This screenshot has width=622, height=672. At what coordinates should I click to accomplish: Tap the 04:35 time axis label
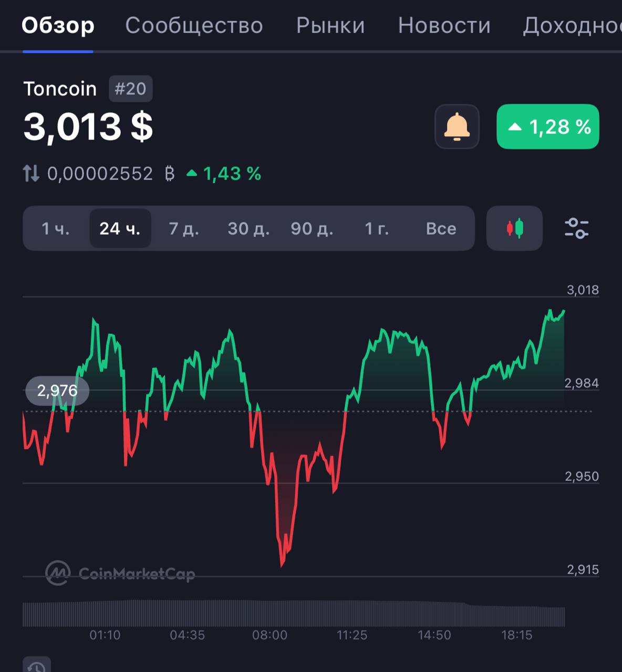click(x=188, y=635)
